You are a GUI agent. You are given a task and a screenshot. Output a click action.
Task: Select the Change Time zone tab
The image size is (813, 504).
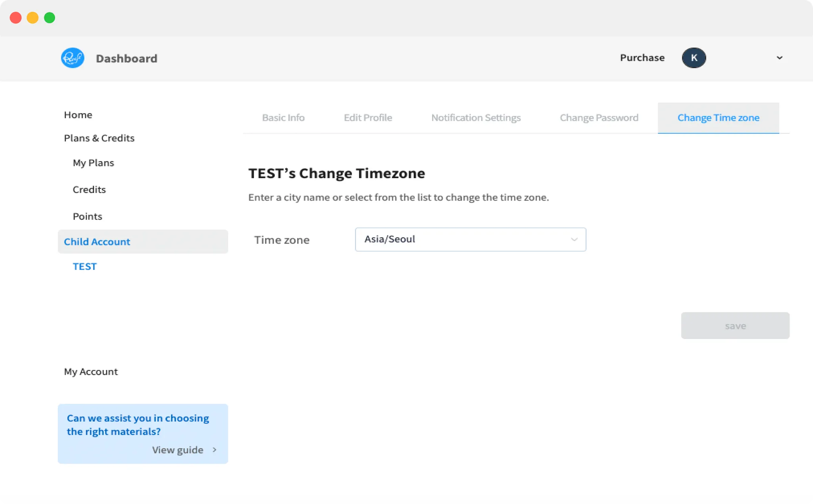[718, 118]
